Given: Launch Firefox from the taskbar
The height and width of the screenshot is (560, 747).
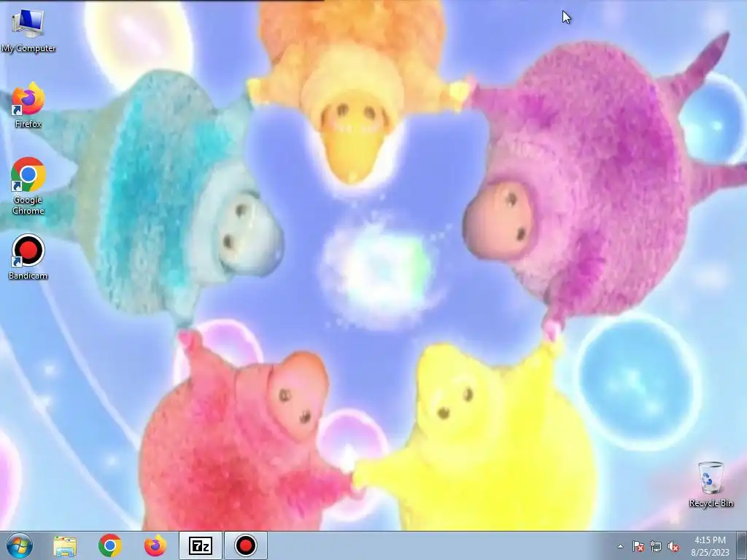Looking at the screenshot, I should pos(155,545).
